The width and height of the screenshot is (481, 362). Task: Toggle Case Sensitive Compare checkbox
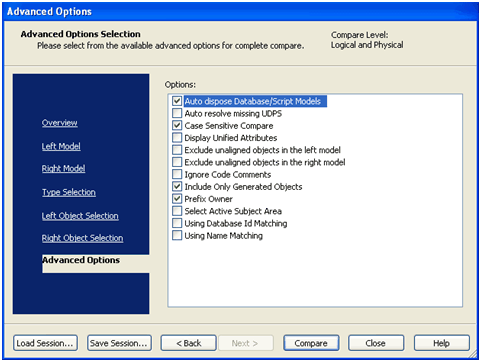(x=177, y=126)
